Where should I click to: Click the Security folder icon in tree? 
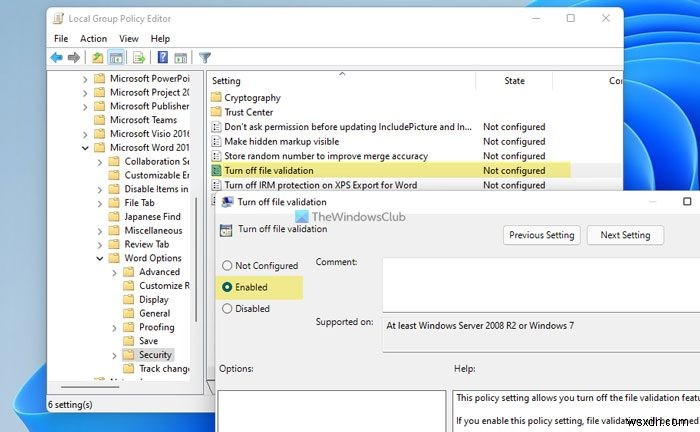point(129,355)
